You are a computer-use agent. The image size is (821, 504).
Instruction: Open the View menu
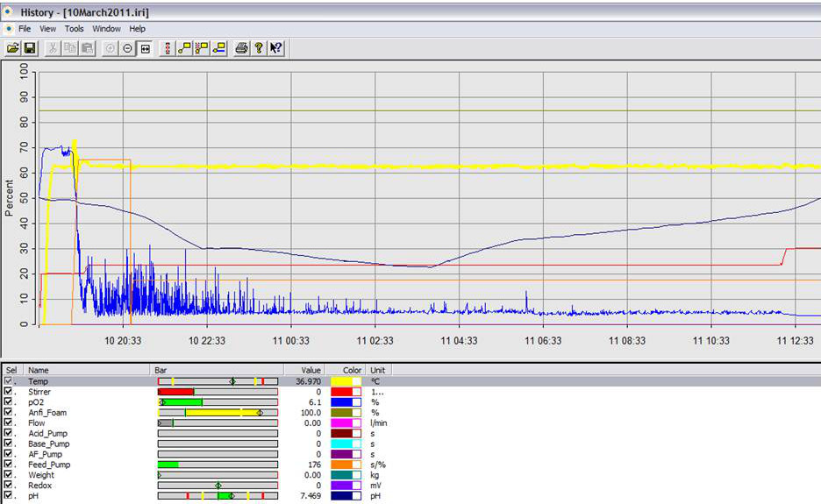pos(47,29)
